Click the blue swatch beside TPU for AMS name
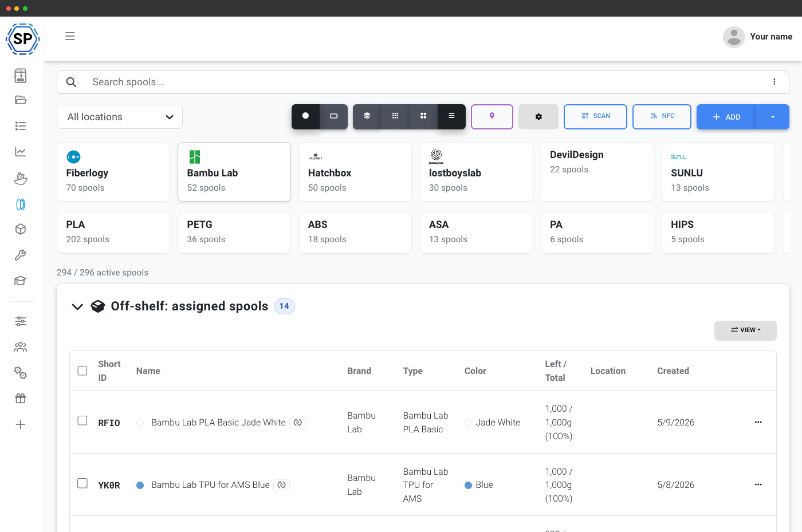Viewport: 802px width, 532px height. coord(140,485)
